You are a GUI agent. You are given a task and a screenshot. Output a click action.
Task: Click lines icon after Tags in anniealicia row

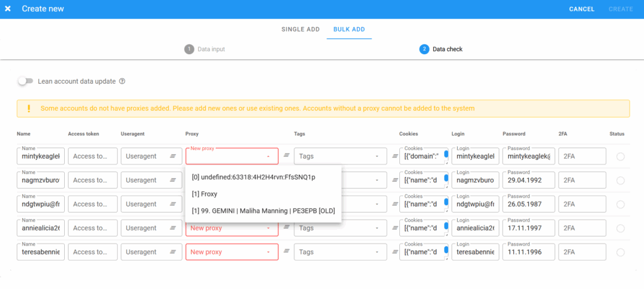(x=395, y=227)
